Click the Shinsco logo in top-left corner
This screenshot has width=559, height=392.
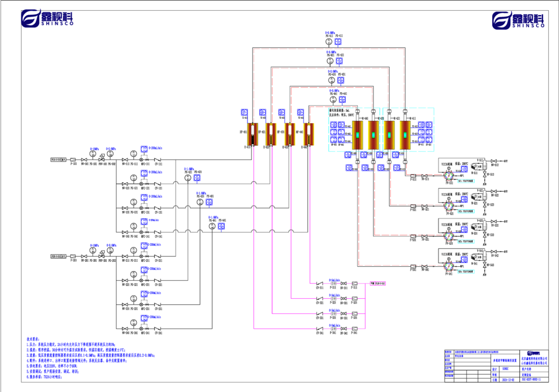pos(47,19)
